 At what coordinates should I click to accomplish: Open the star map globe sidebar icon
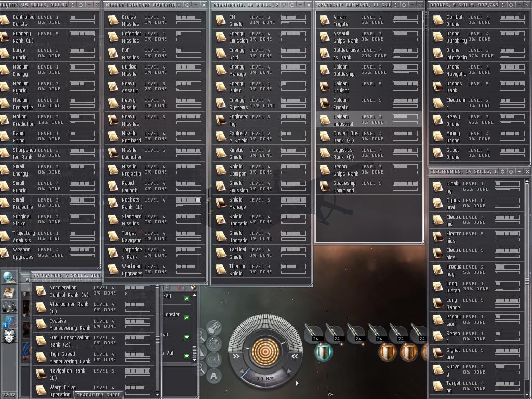tap(9, 277)
